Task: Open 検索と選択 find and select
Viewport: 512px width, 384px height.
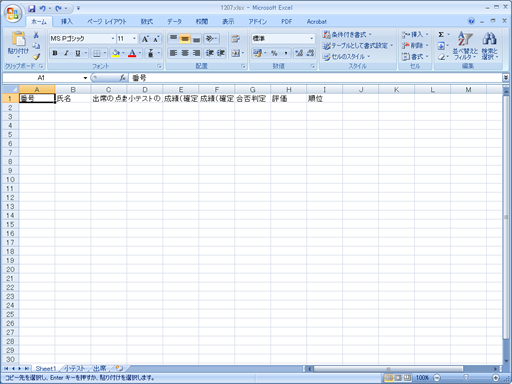Action: tap(489, 46)
